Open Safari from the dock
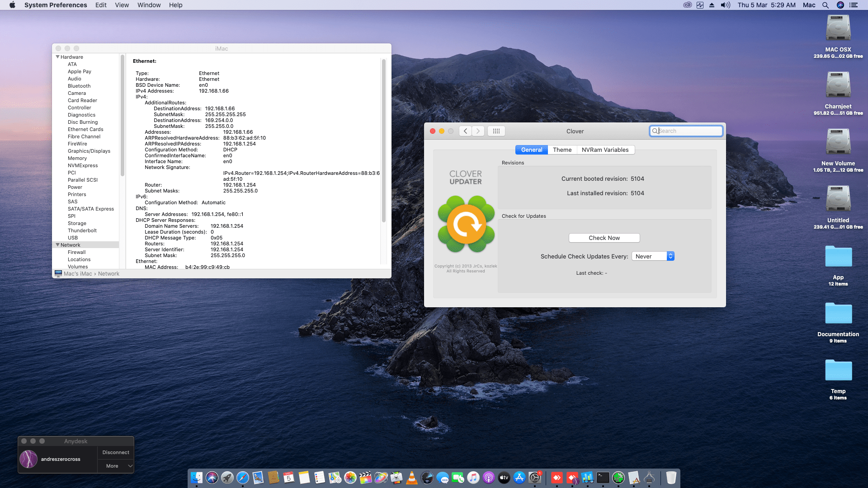The image size is (868, 488). [x=243, y=478]
